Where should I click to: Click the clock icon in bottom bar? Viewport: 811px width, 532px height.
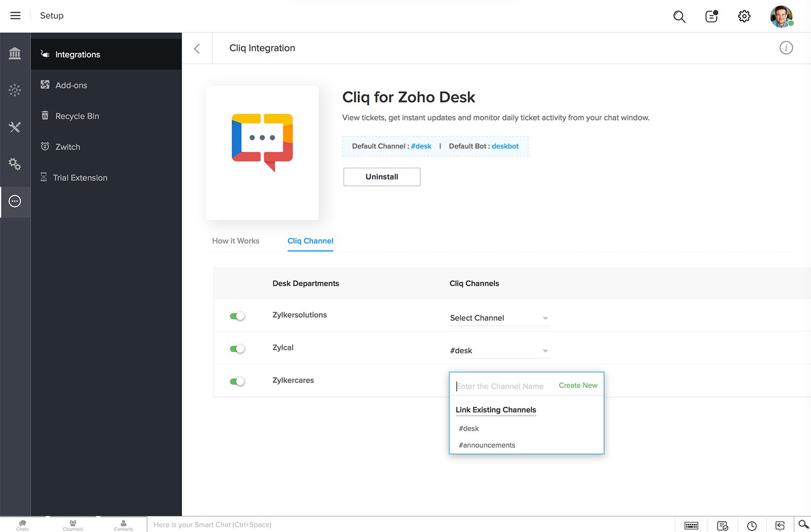coord(752,525)
